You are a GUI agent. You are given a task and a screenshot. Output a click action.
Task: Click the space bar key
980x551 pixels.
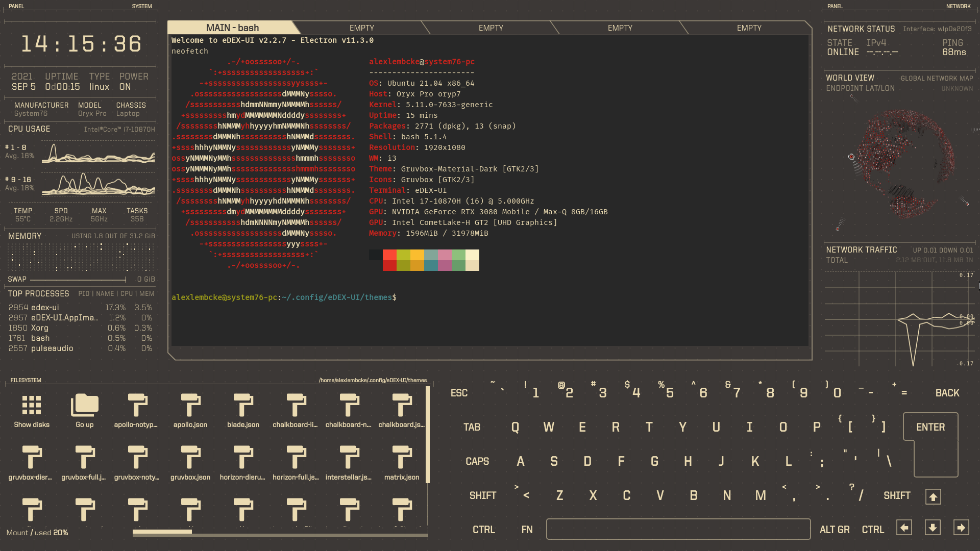pyautogui.click(x=678, y=529)
